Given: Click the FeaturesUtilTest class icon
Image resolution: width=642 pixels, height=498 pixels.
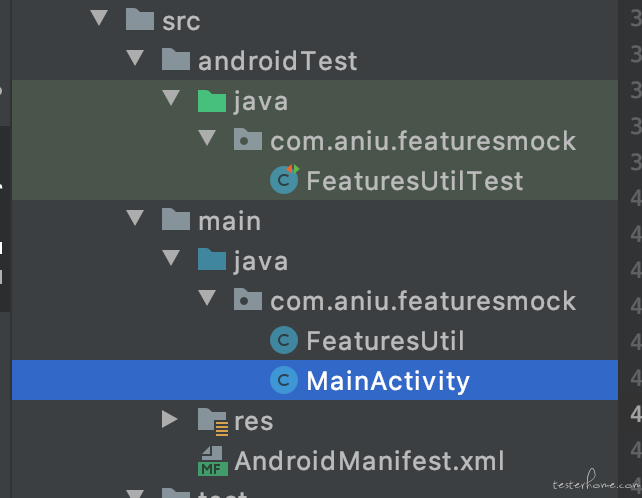Looking at the screenshot, I should pos(285,179).
